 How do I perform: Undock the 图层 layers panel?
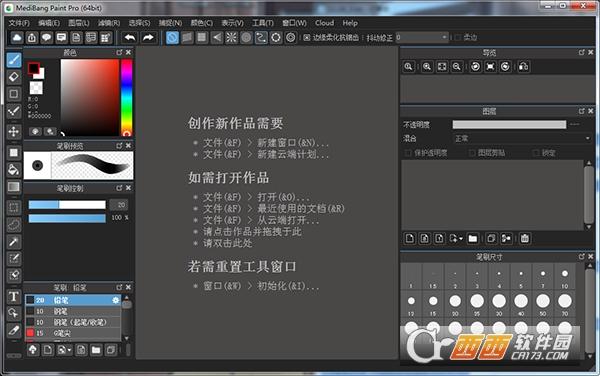tap(582, 111)
